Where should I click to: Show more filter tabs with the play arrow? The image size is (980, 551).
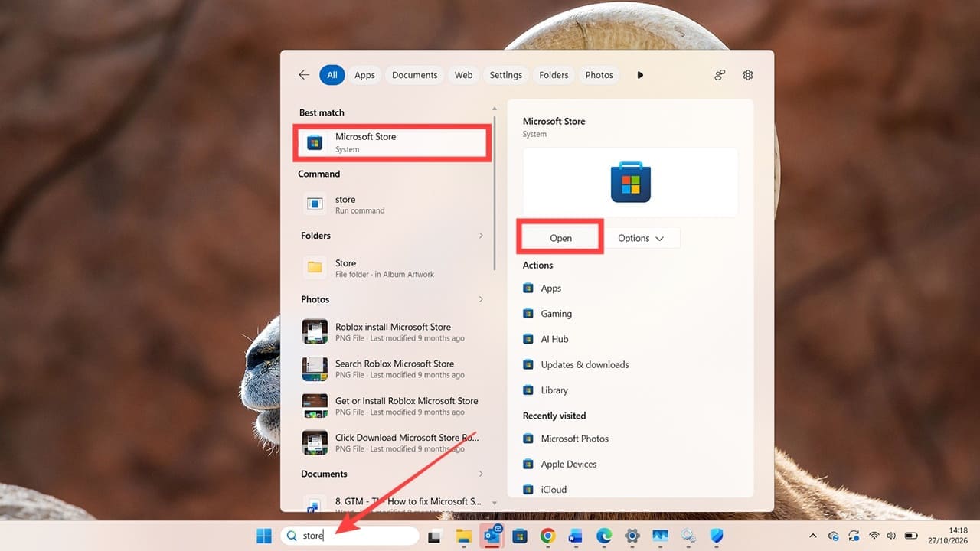640,75
